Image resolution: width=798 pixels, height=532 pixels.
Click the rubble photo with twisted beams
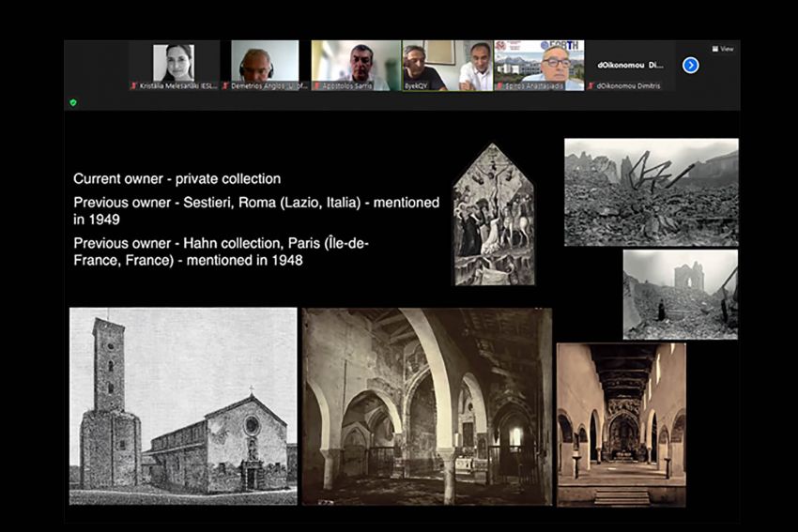coord(652,192)
